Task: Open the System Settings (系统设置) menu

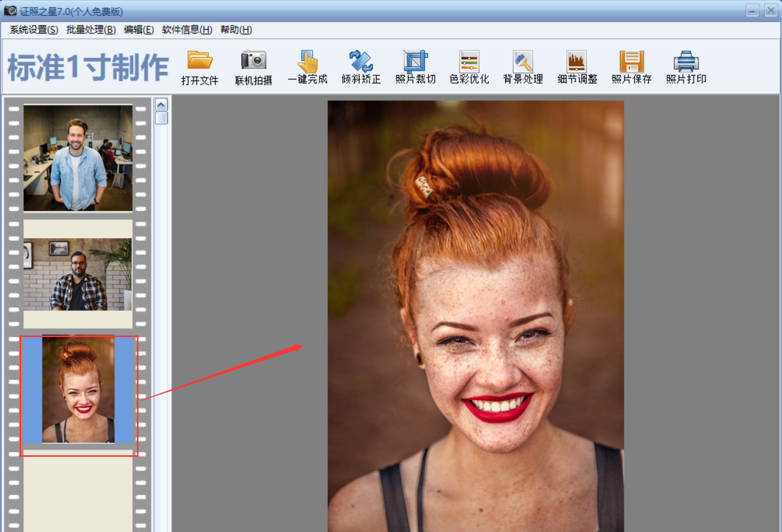Action: tap(34, 30)
